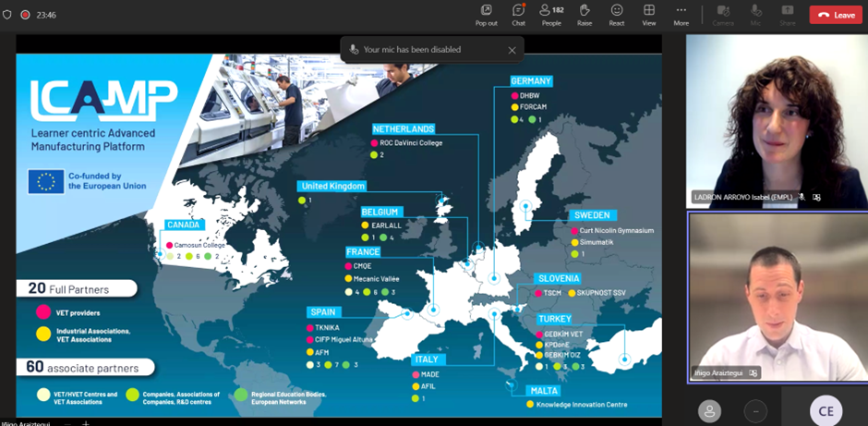868x426 pixels.
Task: Expand the More actions menu
Action: [681, 15]
